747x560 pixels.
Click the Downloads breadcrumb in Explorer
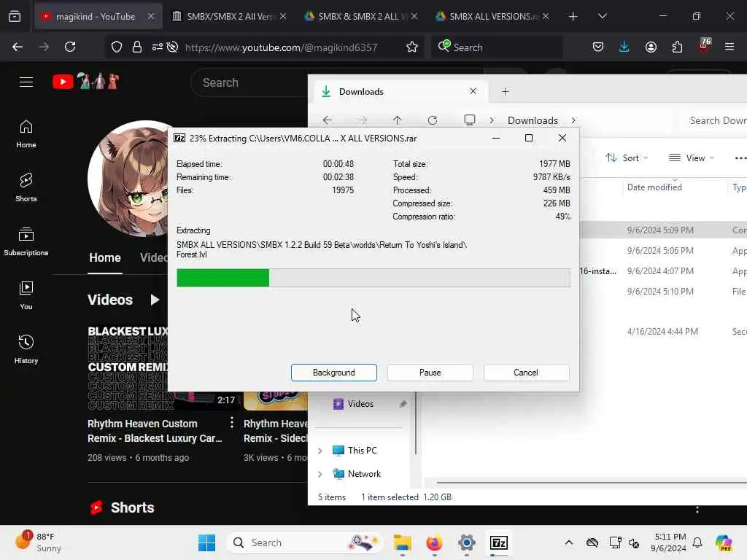coord(533,120)
